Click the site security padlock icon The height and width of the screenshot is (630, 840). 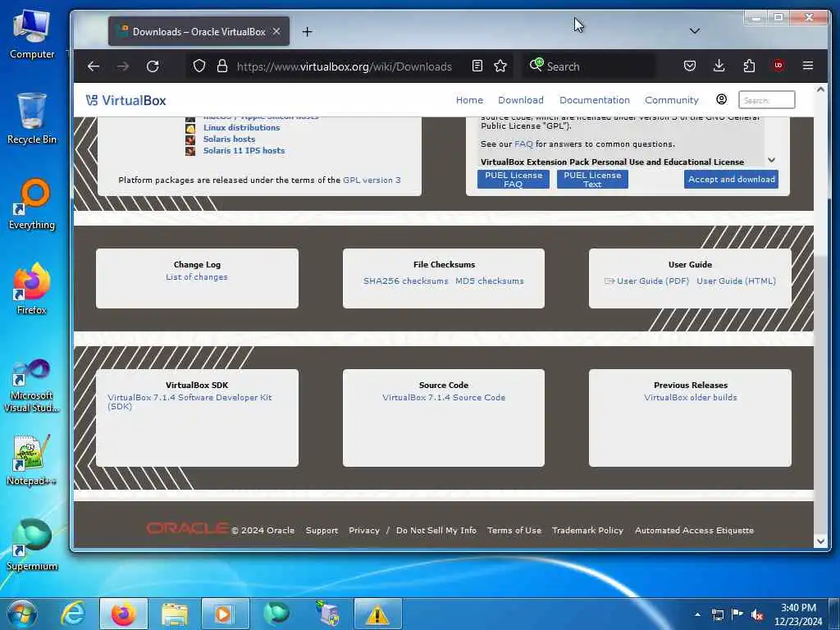click(221, 66)
